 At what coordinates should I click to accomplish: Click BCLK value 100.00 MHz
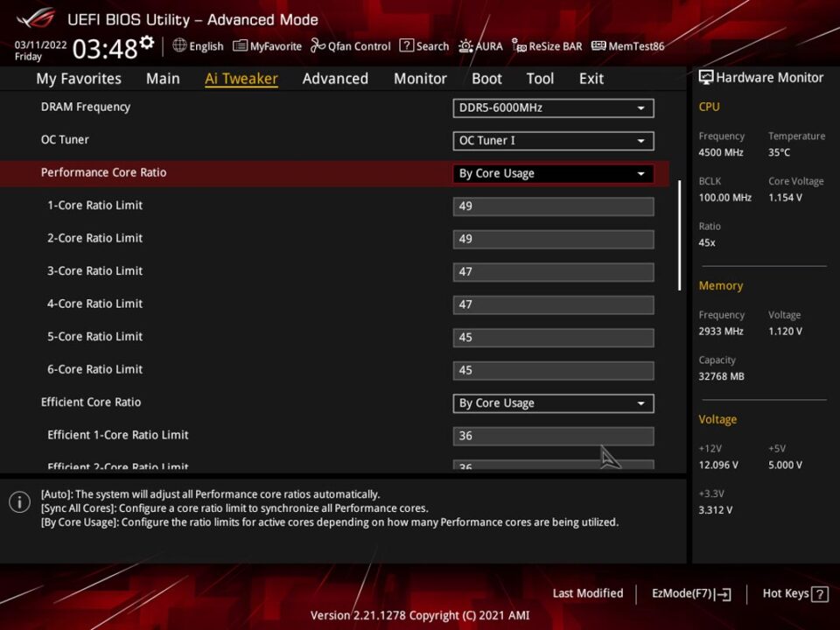tap(724, 198)
